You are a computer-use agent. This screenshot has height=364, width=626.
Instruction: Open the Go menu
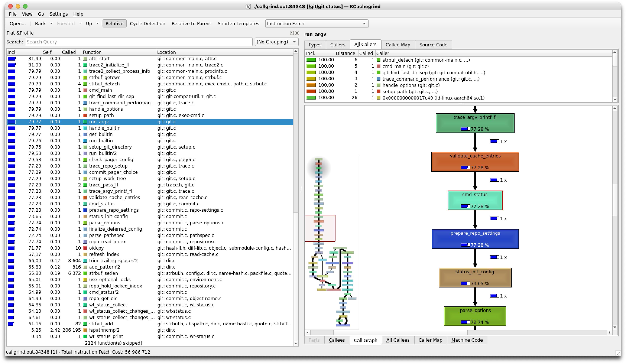tap(41, 14)
